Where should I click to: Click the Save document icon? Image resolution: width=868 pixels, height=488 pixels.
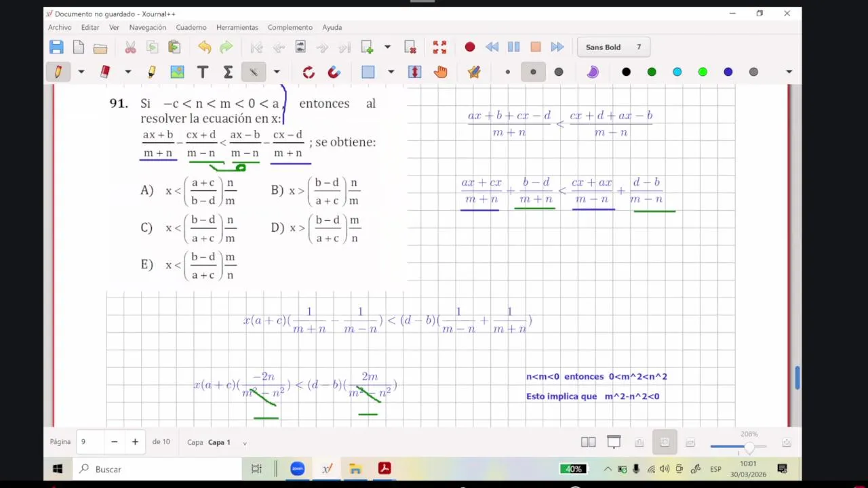(x=56, y=47)
